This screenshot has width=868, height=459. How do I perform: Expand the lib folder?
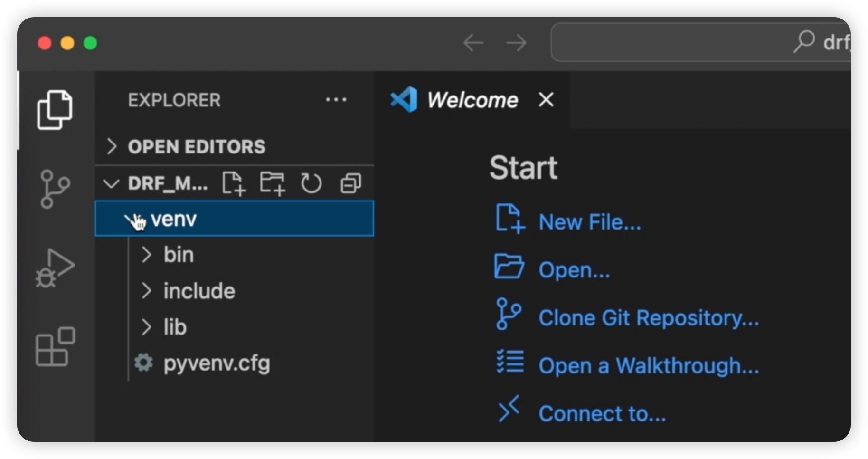(x=175, y=327)
